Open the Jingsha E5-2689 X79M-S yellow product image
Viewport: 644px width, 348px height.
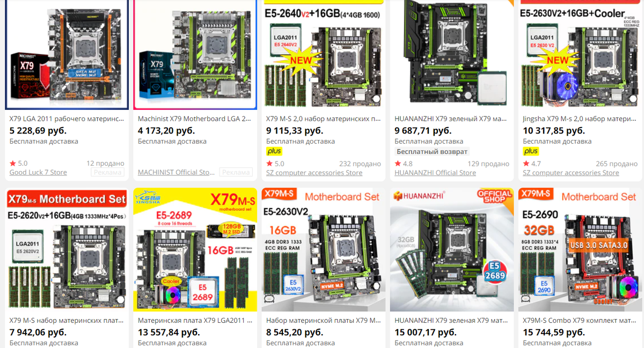[x=195, y=249]
